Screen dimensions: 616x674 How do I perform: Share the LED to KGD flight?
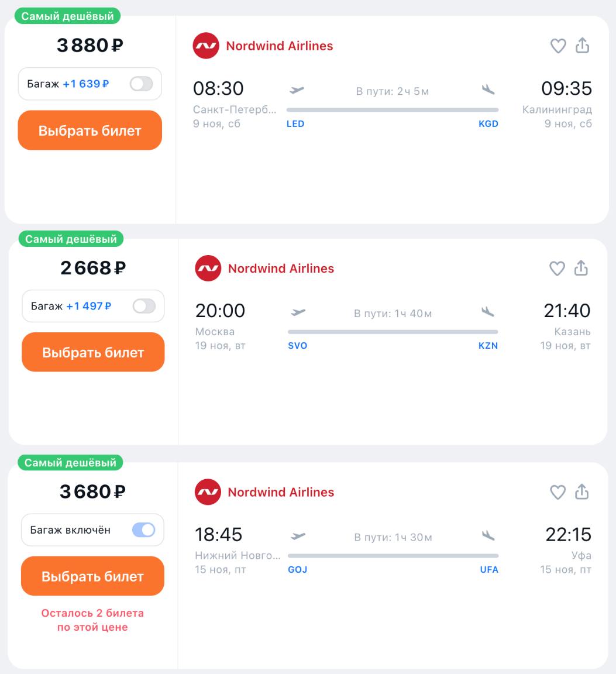582,46
